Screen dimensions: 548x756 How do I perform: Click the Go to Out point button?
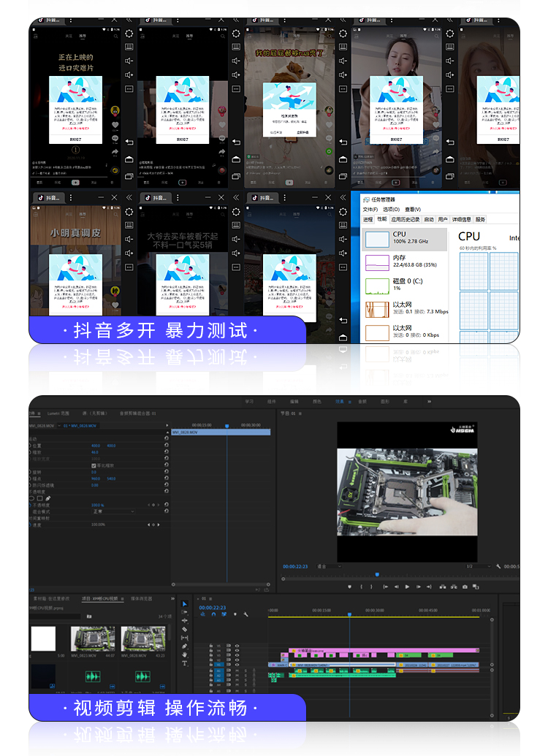coord(430,587)
